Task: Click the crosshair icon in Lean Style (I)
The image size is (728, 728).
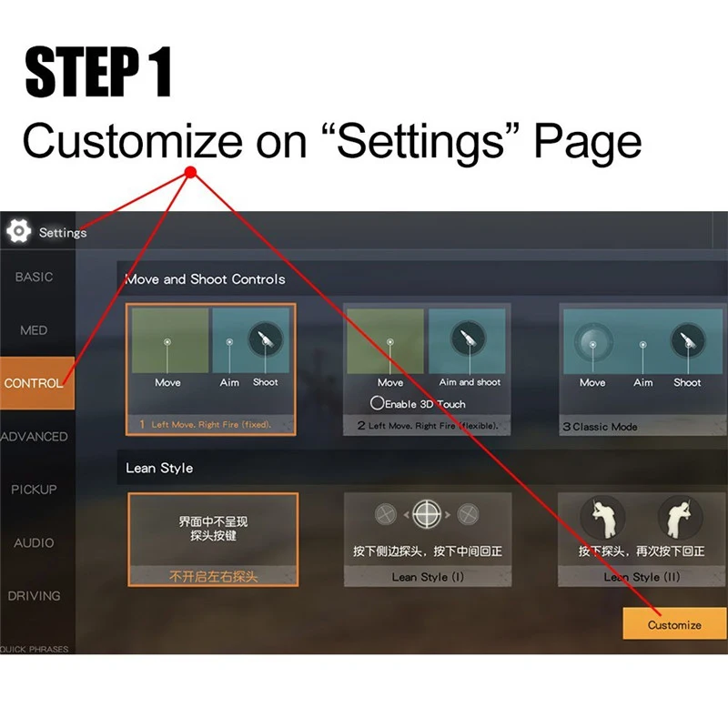Action: (427, 514)
